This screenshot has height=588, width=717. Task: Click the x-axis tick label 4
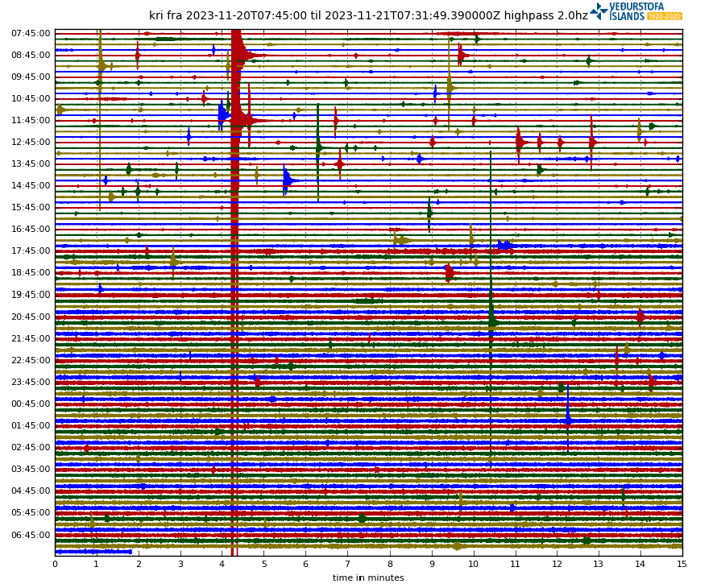(x=222, y=564)
